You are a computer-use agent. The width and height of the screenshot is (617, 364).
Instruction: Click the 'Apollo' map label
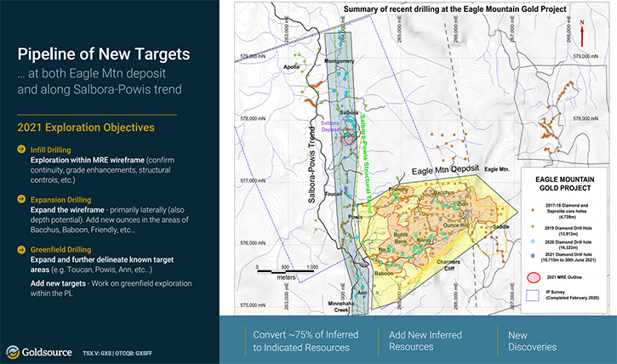pyautogui.click(x=291, y=67)
